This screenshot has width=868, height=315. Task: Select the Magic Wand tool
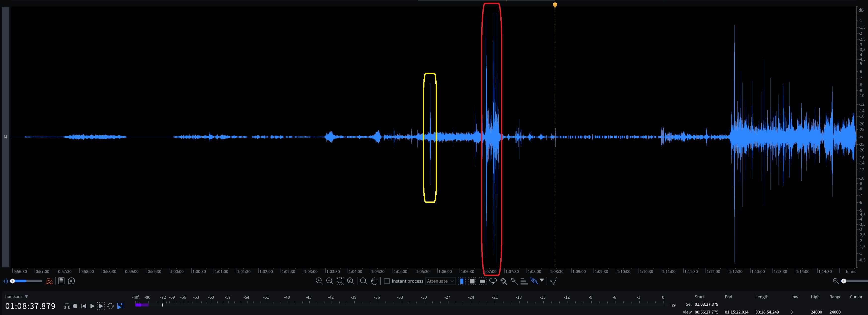click(514, 281)
